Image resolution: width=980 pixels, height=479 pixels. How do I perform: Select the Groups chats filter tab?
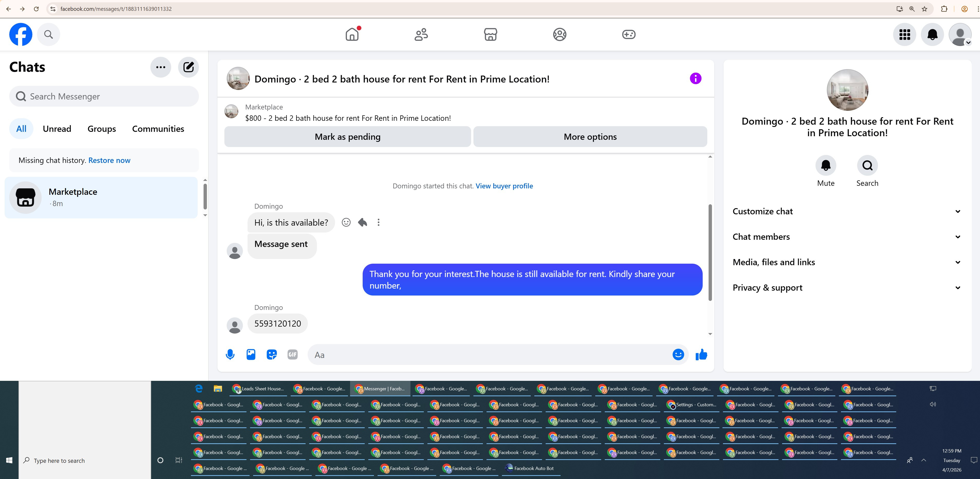tap(102, 128)
